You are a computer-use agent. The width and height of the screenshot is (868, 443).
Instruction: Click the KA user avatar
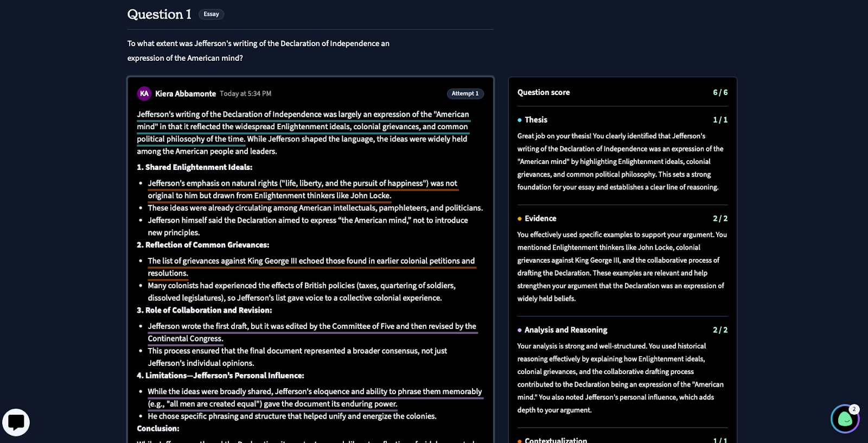pyautogui.click(x=144, y=93)
